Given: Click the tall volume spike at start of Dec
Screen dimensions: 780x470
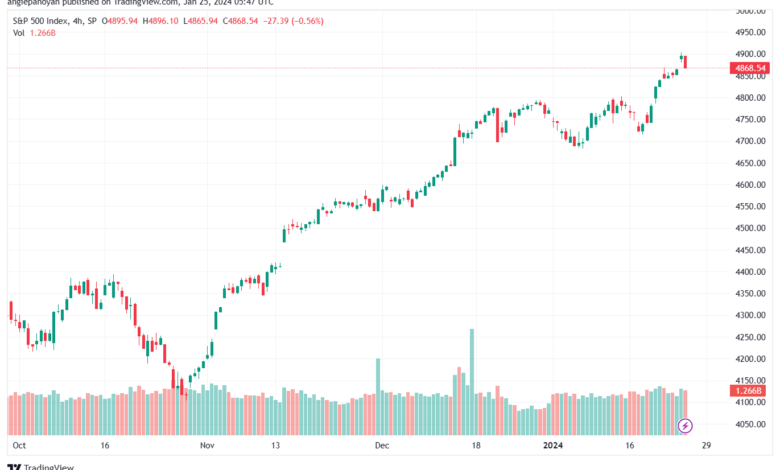Looking at the screenshot, I should (x=378, y=396).
